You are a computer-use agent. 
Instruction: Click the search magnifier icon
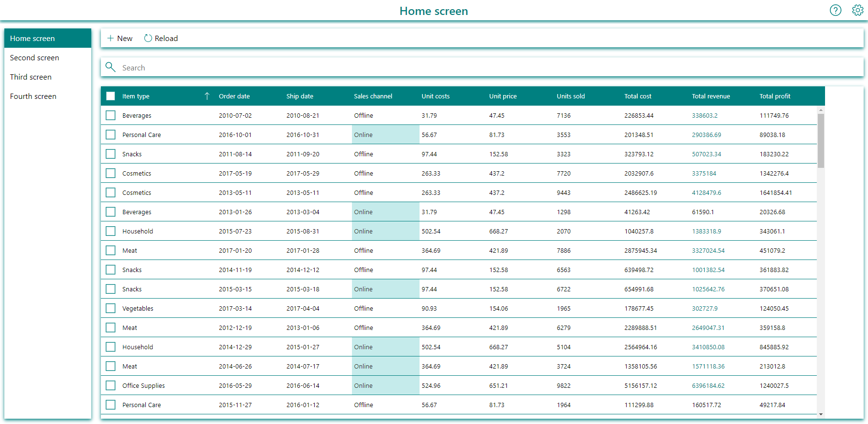point(111,67)
